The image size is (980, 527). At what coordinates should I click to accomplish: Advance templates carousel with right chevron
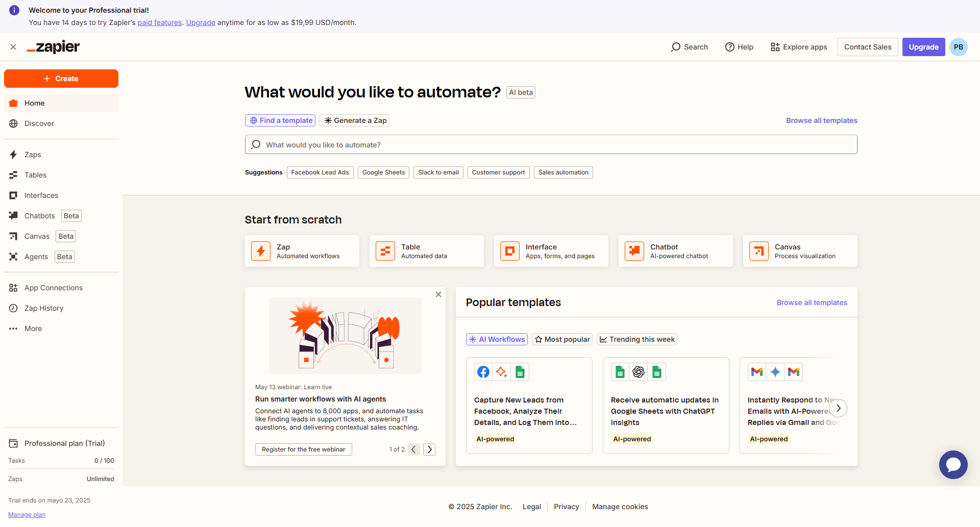[x=838, y=408]
